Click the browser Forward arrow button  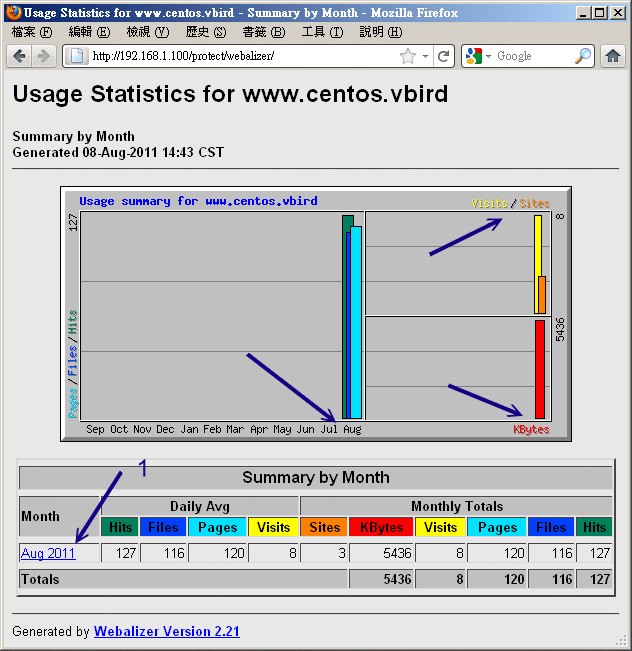pos(43,56)
